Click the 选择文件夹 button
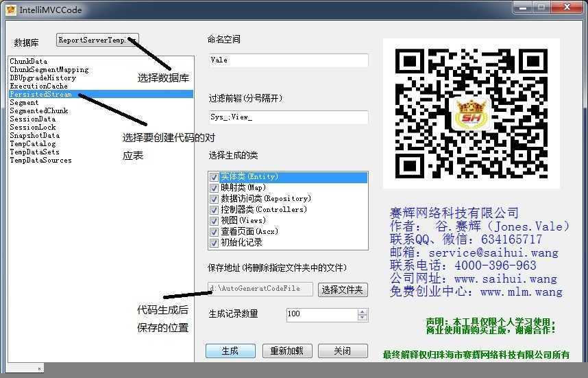The height and width of the screenshot is (378, 588). pyautogui.click(x=343, y=290)
